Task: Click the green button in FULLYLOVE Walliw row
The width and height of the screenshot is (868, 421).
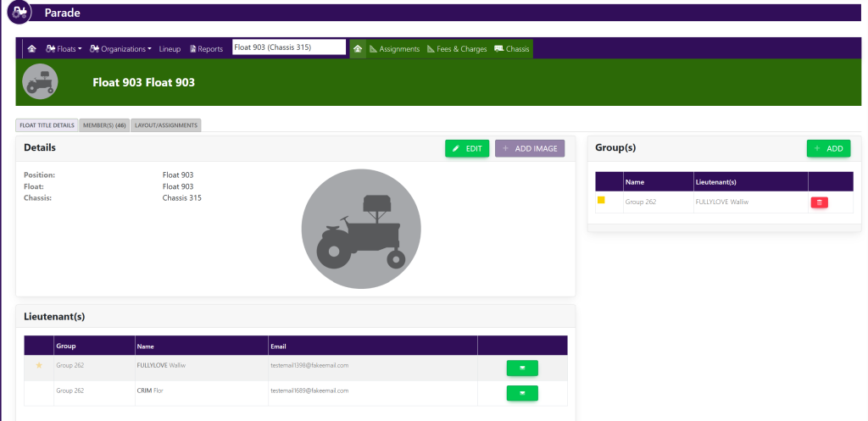Action: pos(522,367)
